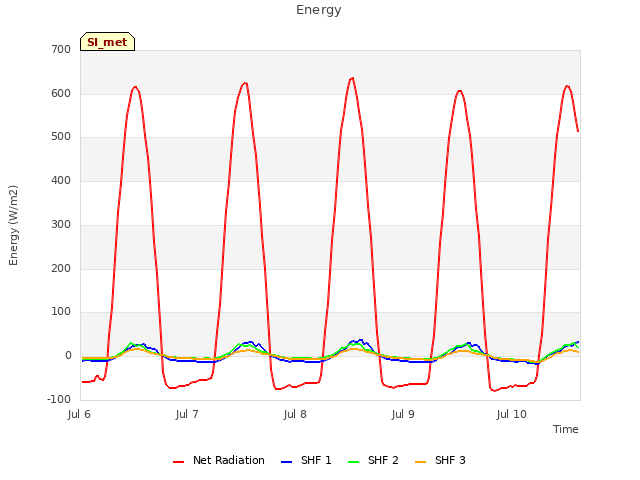Toggle Net Radiation legend entry
Image resolution: width=640 pixels, height=480 pixels.
(x=218, y=460)
